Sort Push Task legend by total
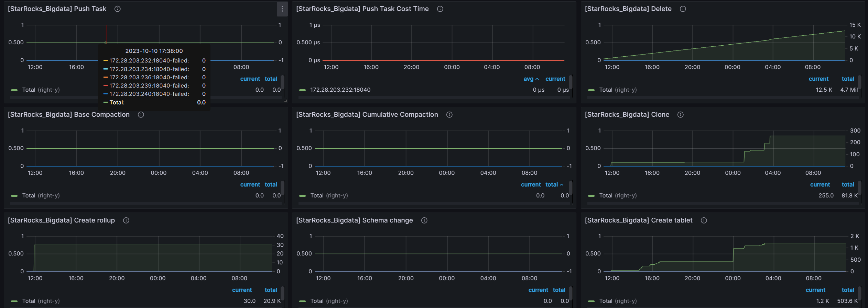The width and height of the screenshot is (868, 308). [x=271, y=79]
